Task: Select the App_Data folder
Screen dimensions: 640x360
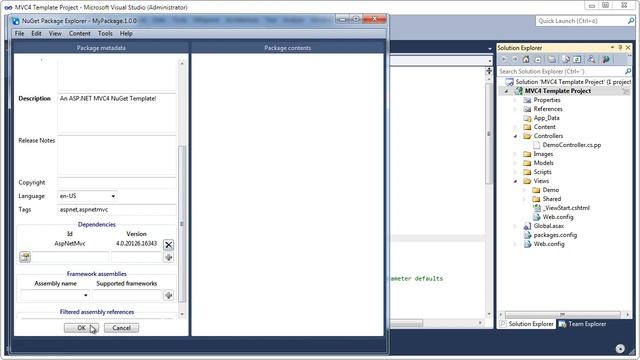Action: 547,118
